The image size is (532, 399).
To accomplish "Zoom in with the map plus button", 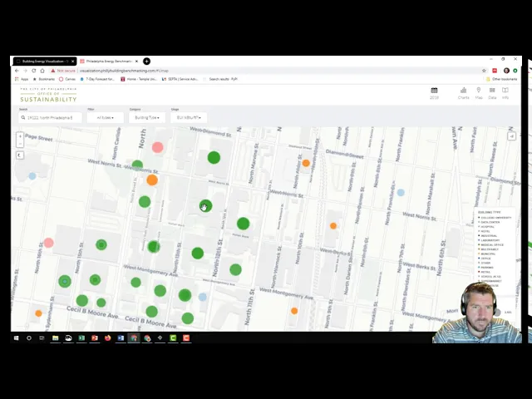I will click(20, 136).
